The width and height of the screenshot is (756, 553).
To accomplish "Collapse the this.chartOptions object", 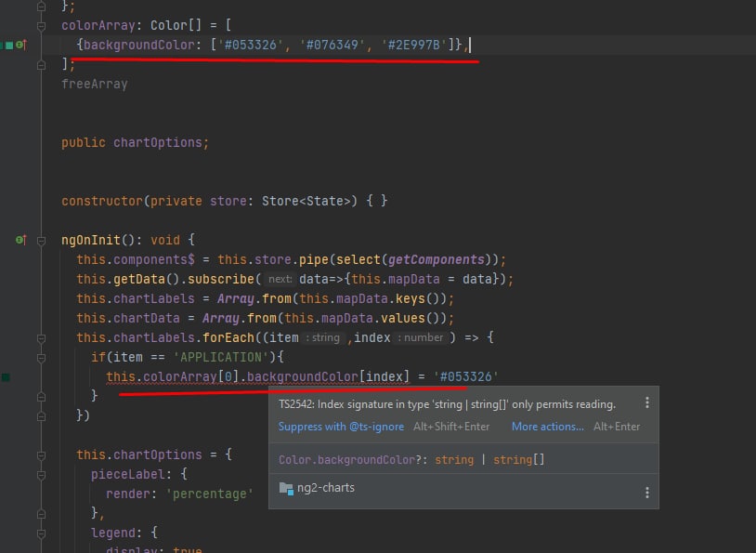I will point(42,455).
